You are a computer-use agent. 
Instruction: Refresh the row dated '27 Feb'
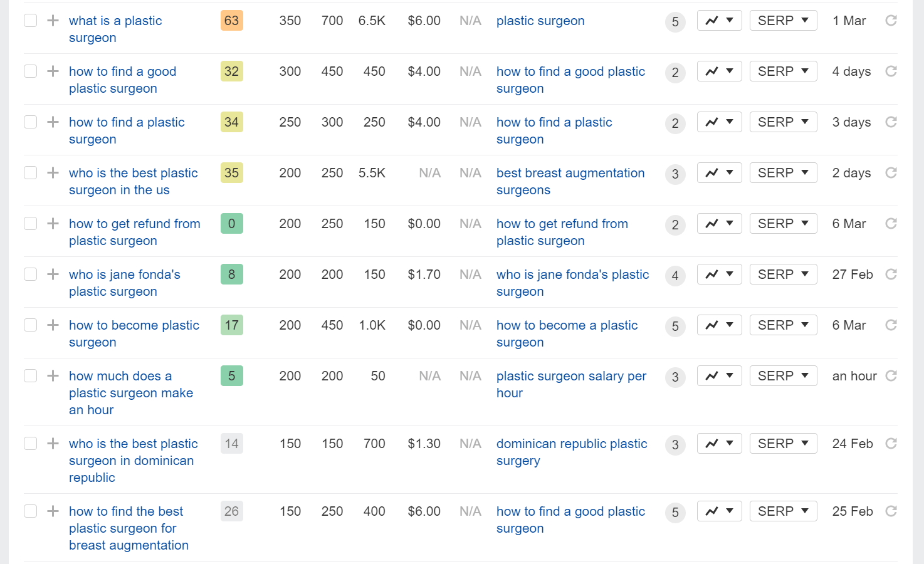891,274
